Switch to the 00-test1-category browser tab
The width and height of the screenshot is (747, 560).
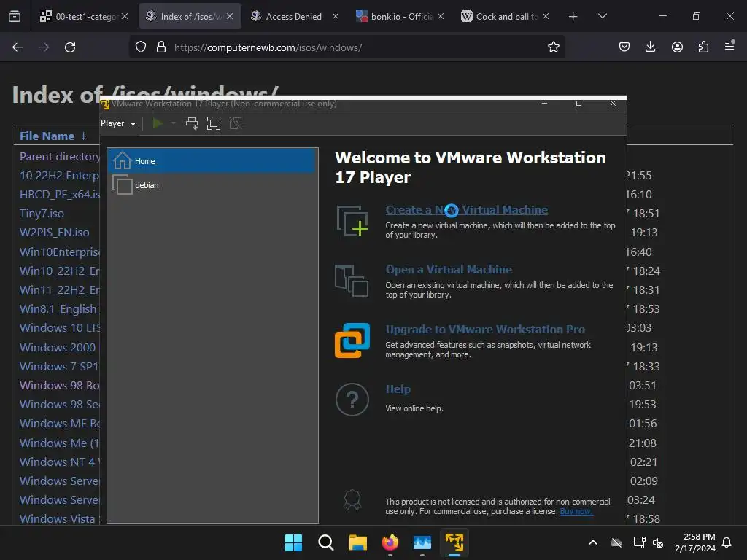85,16
